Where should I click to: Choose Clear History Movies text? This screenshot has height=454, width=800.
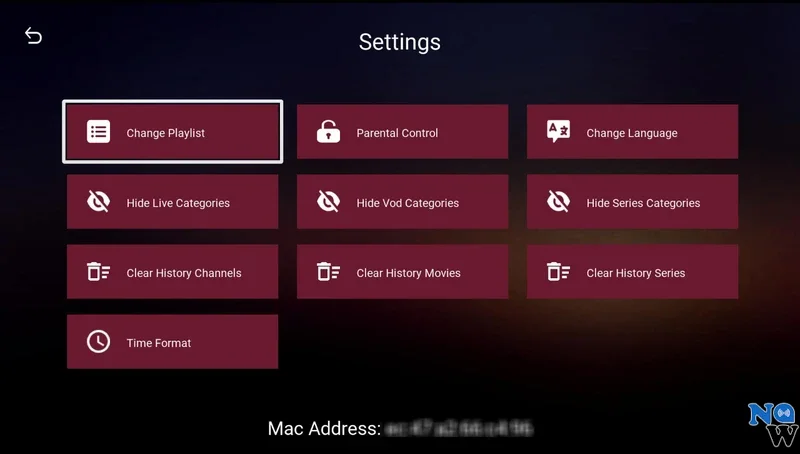[408, 273]
